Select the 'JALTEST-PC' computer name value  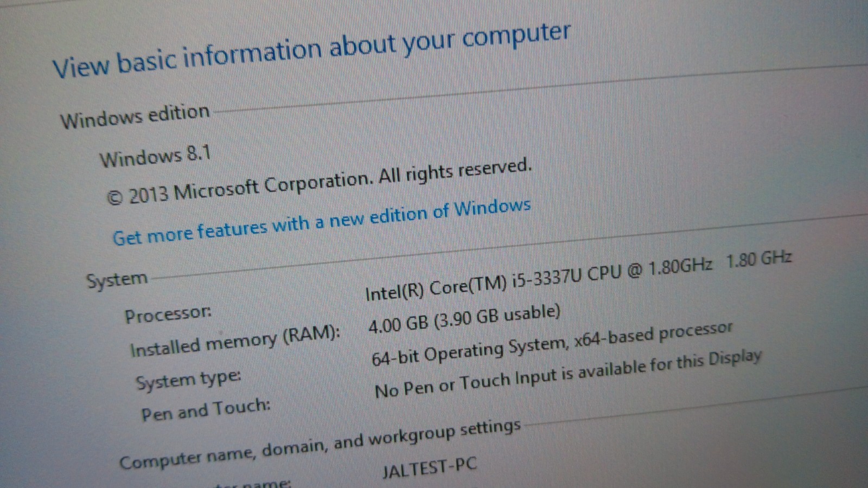click(x=430, y=467)
